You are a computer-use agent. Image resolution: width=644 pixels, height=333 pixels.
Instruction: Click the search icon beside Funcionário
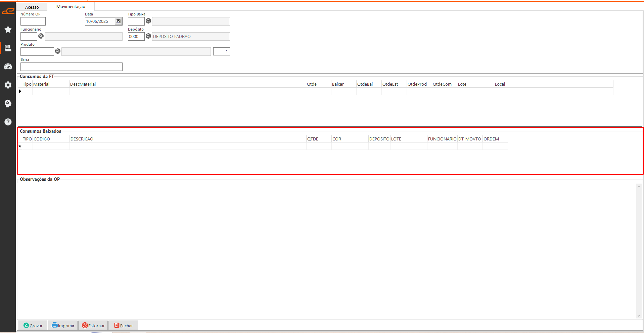tap(41, 36)
